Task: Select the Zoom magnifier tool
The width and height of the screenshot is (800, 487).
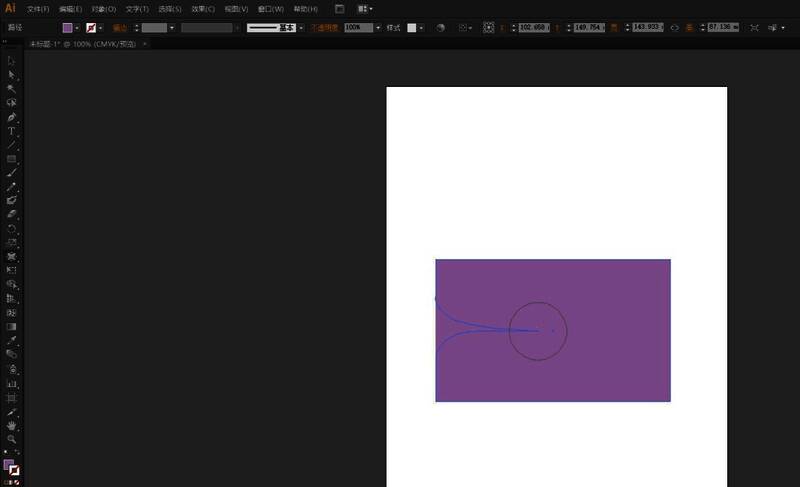Action: click(12, 439)
